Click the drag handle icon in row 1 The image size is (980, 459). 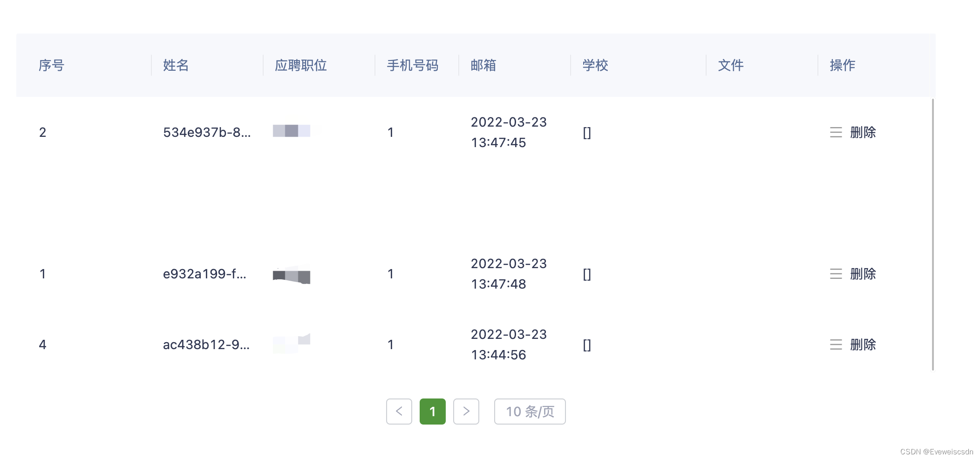click(x=836, y=274)
